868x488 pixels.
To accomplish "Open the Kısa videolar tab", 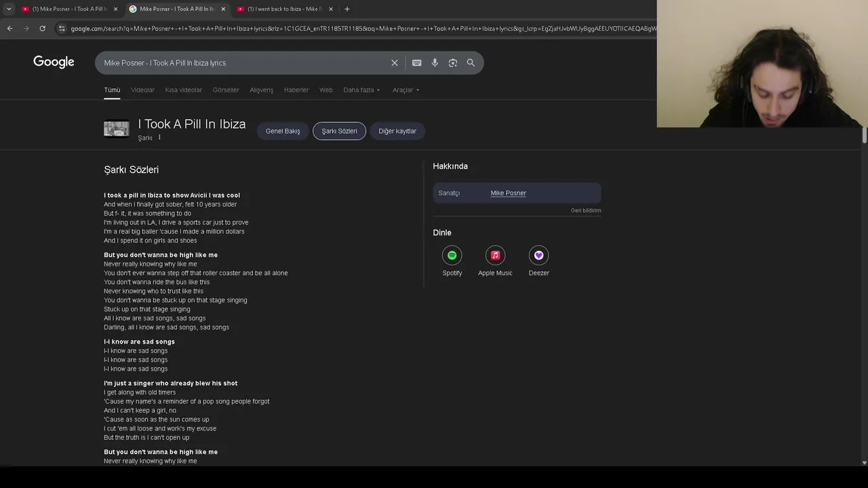I will 184,89.
